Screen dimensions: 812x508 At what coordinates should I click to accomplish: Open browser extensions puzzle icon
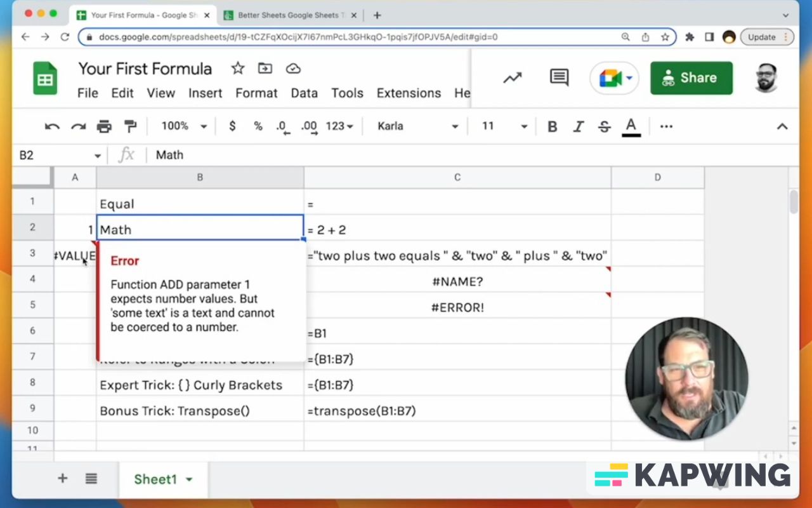[690, 37]
